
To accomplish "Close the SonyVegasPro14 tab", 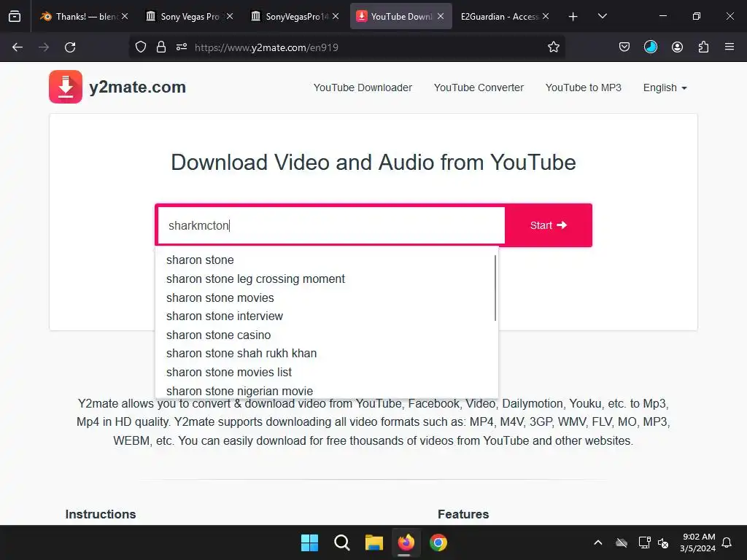I will (x=336, y=16).
